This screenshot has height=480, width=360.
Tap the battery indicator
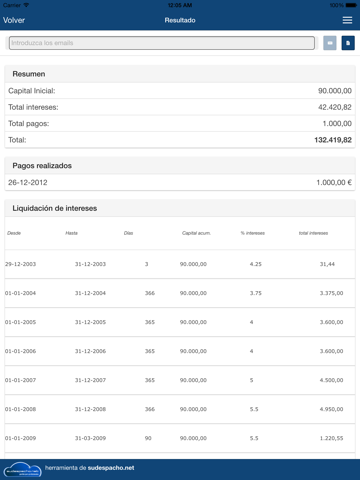click(351, 5)
